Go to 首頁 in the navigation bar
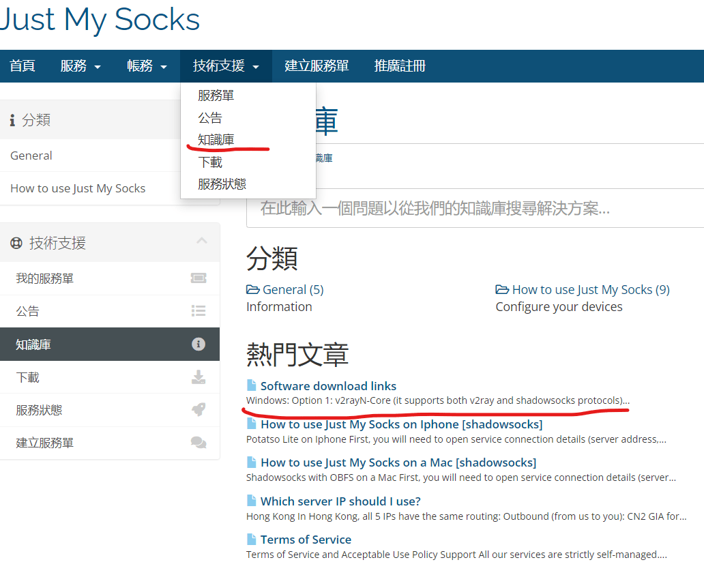The height and width of the screenshot is (588, 704). coord(23,66)
